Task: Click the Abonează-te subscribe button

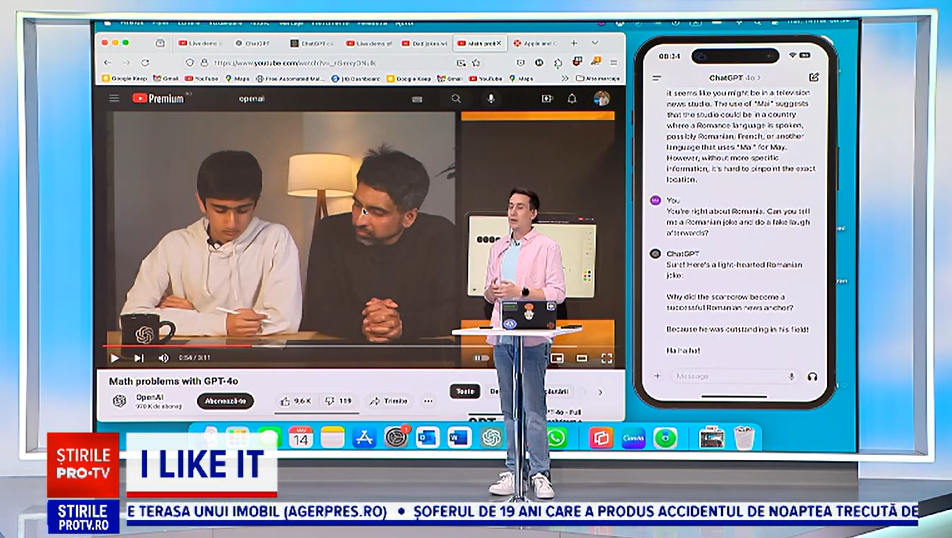Action: [x=225, y=401]
